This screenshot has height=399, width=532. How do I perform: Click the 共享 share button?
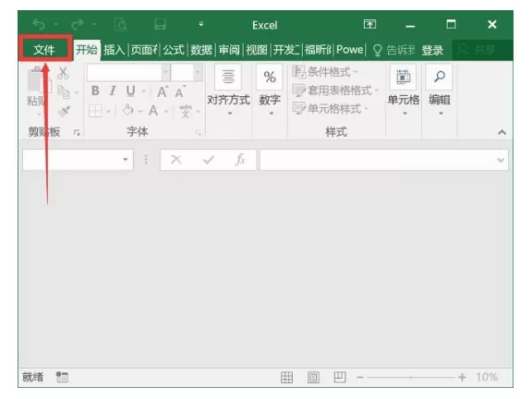point(482,50)
